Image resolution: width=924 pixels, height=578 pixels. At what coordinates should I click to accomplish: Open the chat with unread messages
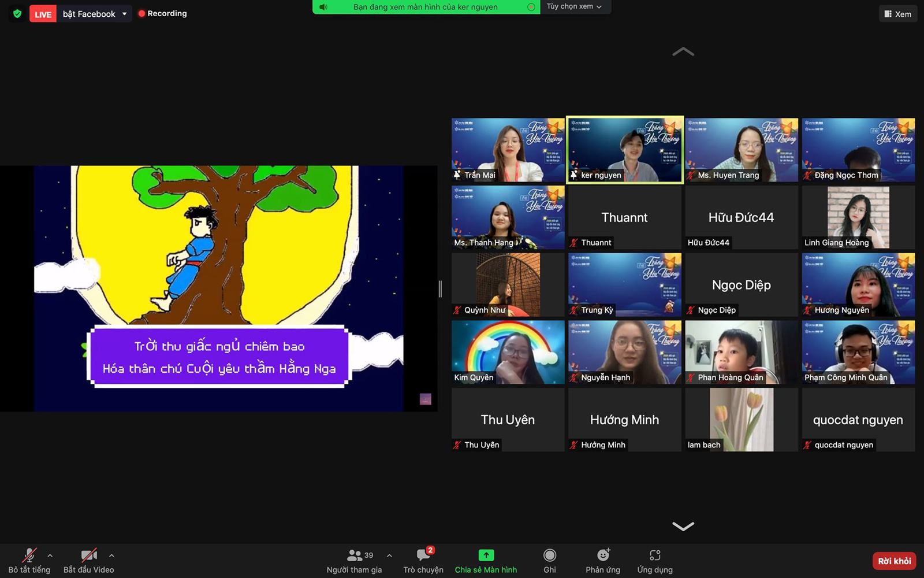[x=423, y=555]
